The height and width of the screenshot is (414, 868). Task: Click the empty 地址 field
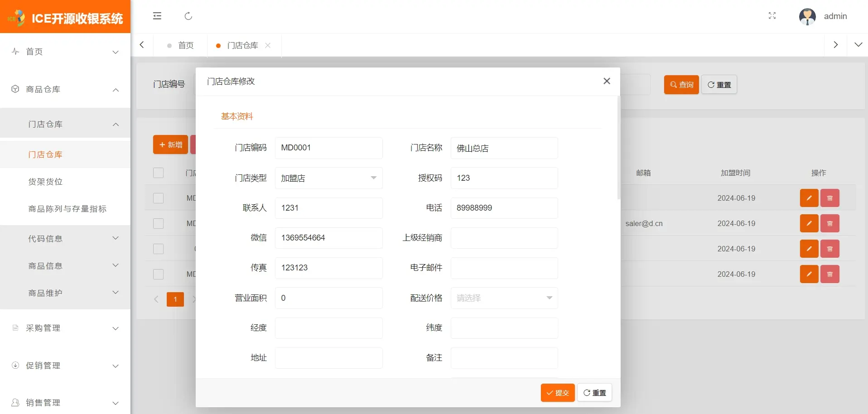click(329, 358)
